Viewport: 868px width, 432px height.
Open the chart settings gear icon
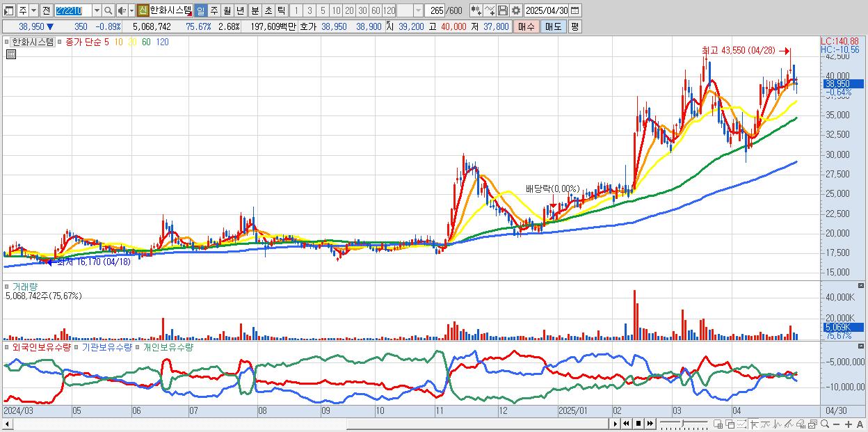[x=516, y=10]
